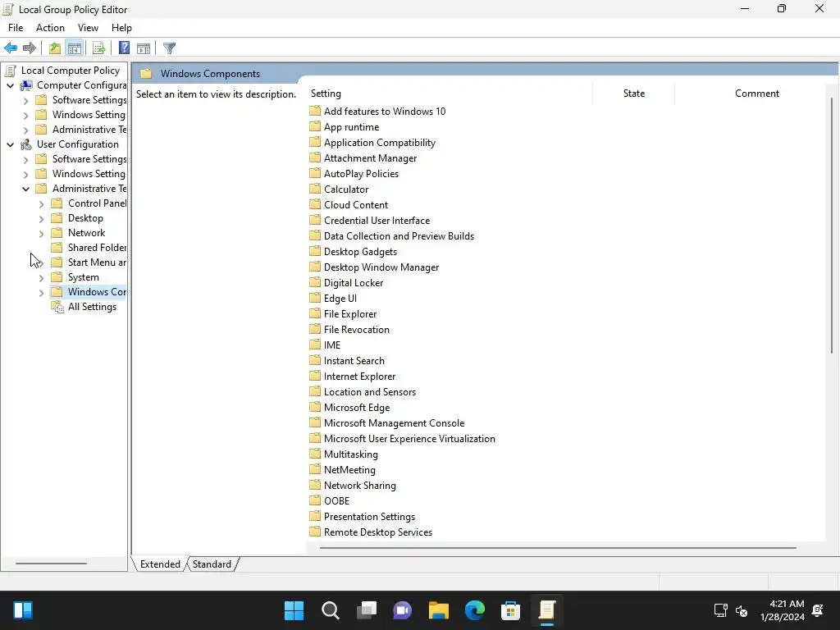This screenshot has width=840, height=630.
Task: Expand System tree node
Action: pos(41,277)
